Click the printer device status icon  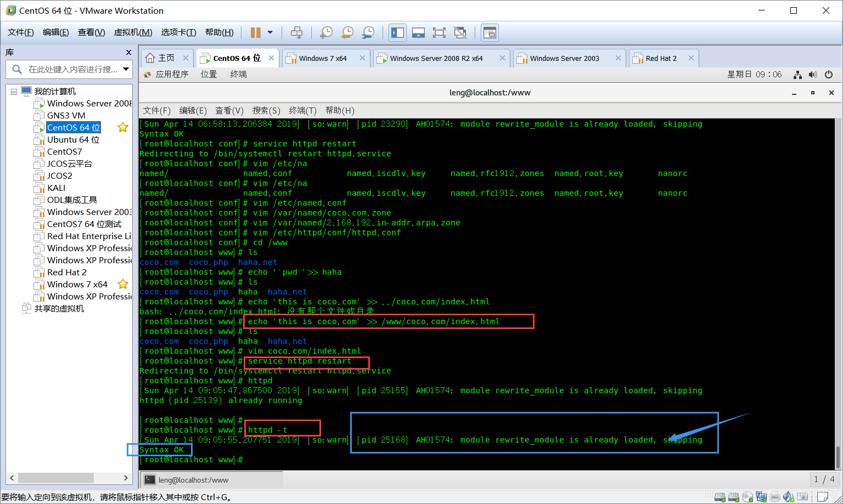[775, 496]
